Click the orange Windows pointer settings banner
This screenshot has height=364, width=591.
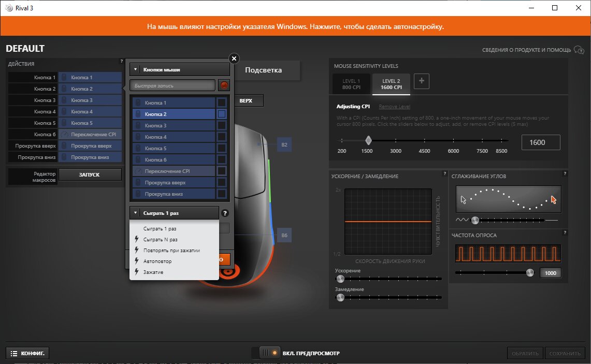[295, 26]
